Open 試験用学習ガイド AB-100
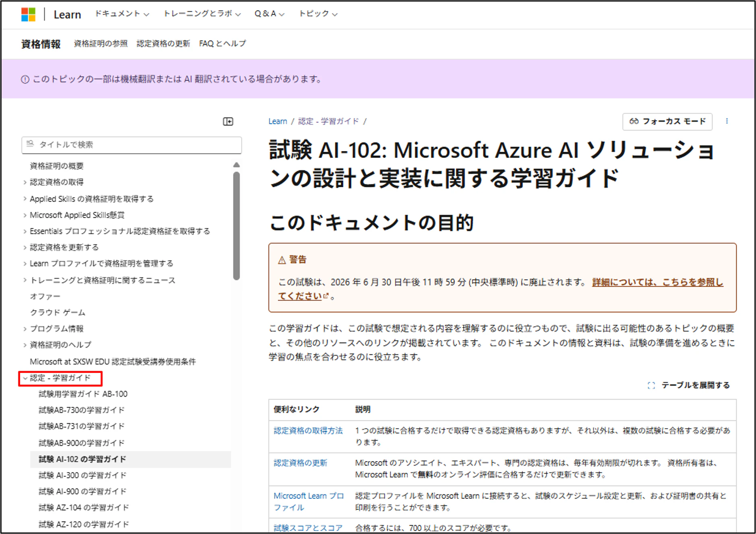This screenshot has height=534, width=756. tap(83, 394)
